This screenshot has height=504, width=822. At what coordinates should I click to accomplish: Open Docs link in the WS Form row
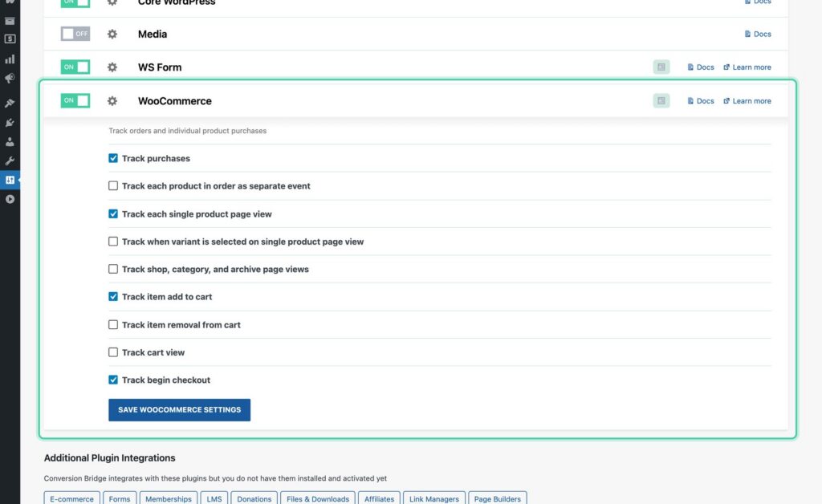click(700, 67)
